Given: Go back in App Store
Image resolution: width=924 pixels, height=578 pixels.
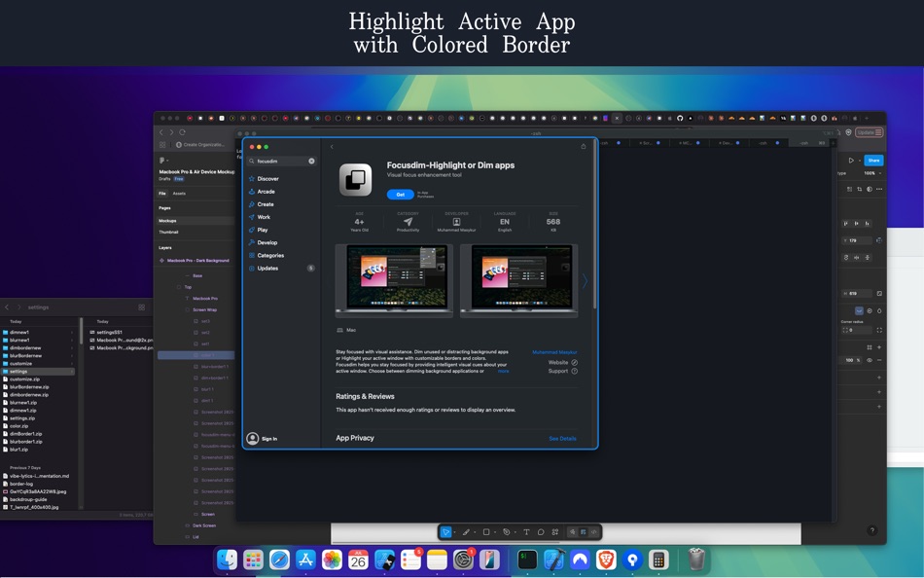Looking at the screenshot, I should tap(332, 147).
